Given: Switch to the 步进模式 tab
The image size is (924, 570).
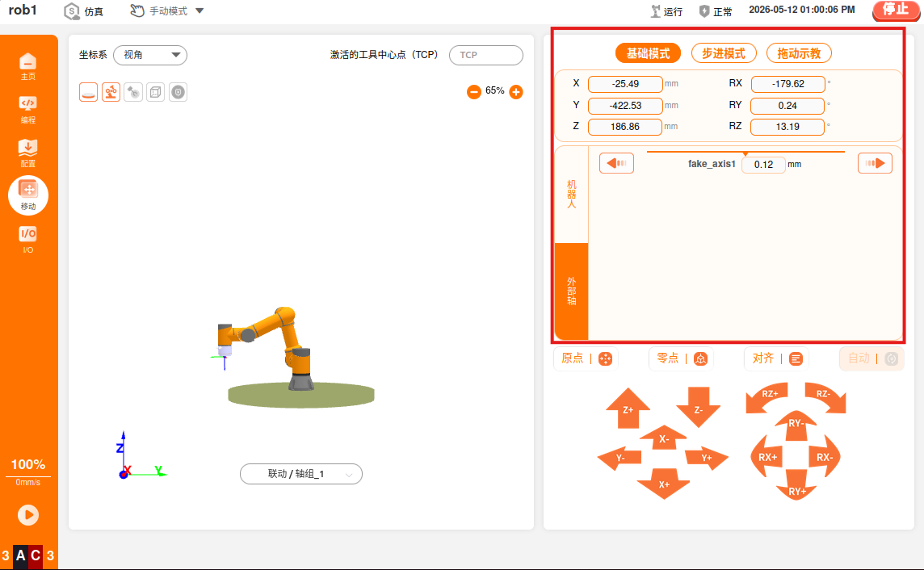Looking at the screenshot, I should [723, 53].
